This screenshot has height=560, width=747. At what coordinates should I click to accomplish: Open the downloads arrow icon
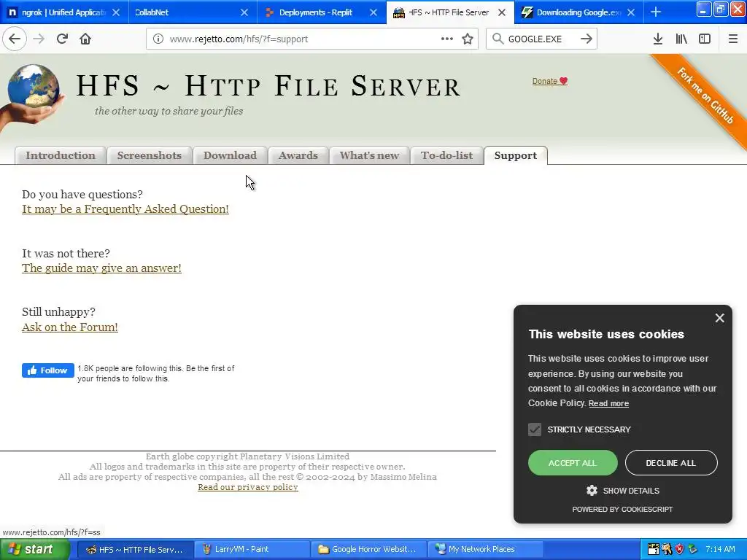pyautogui.click(x=658, y=39)
